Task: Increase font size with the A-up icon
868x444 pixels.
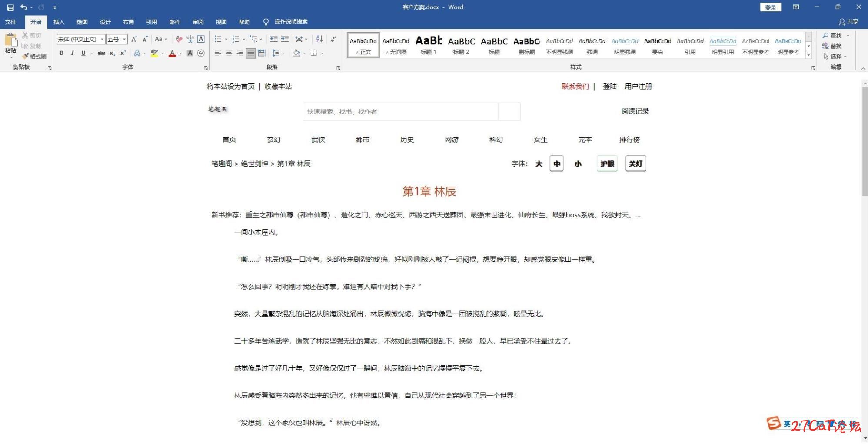Action: click(x=134, y=39)
